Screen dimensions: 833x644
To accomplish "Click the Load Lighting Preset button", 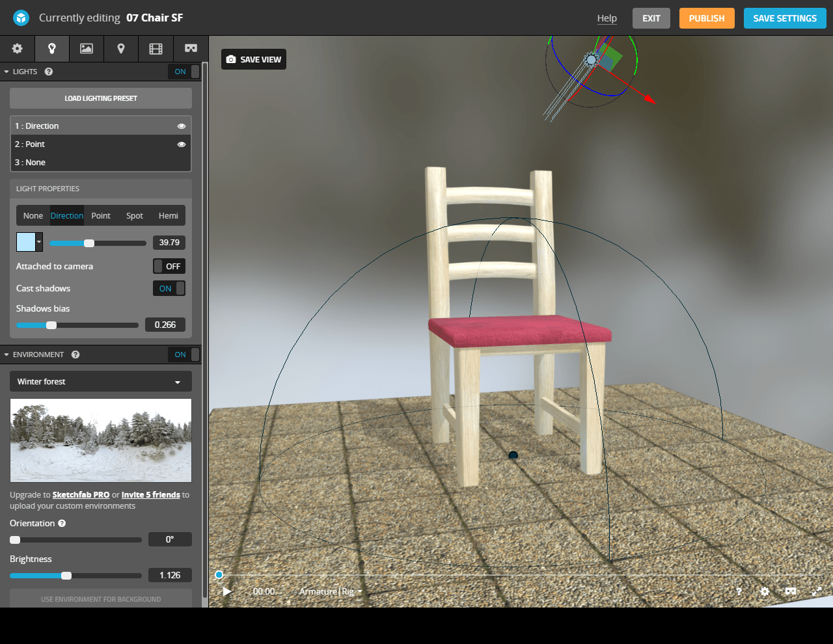I will click(x=101, y=98).
